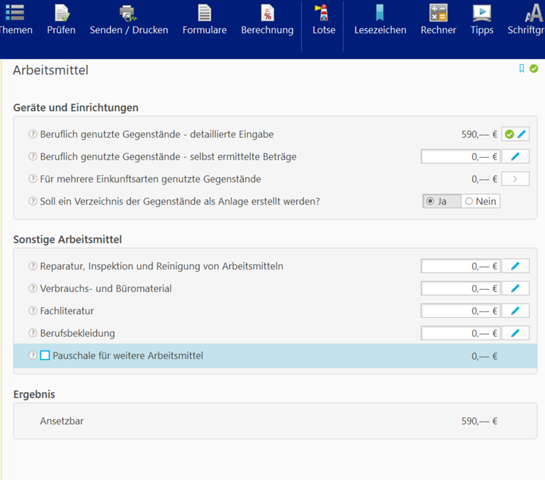Show help for Reparatur, Inspektion row
Screen dimensions: 545x480
[x=33, y=266]
